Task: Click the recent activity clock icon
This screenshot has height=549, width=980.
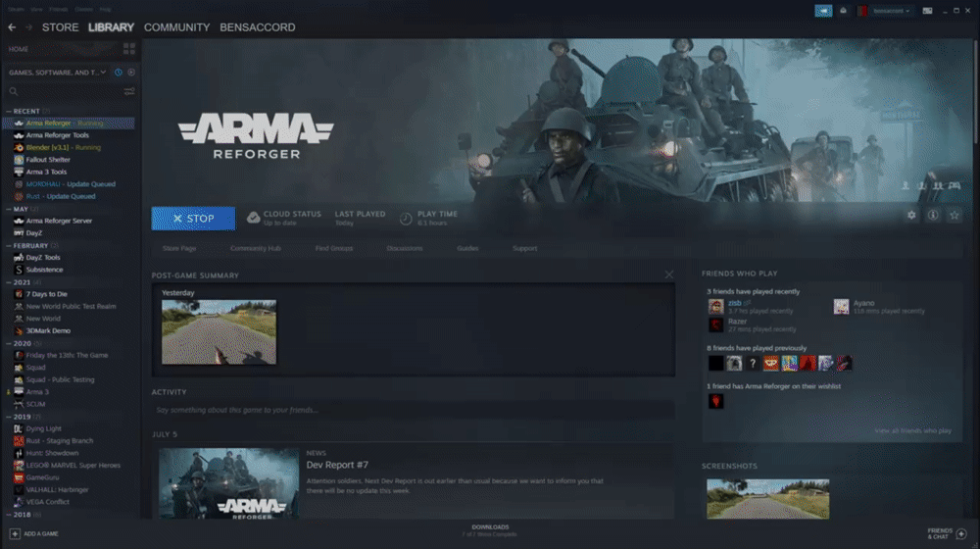Action: pyautogui.click(x=119, y=73)
